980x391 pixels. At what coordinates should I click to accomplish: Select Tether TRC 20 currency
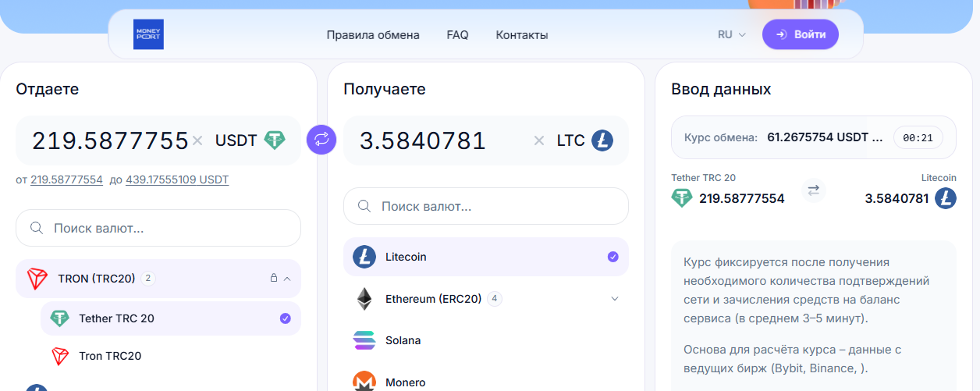(171, 318)
